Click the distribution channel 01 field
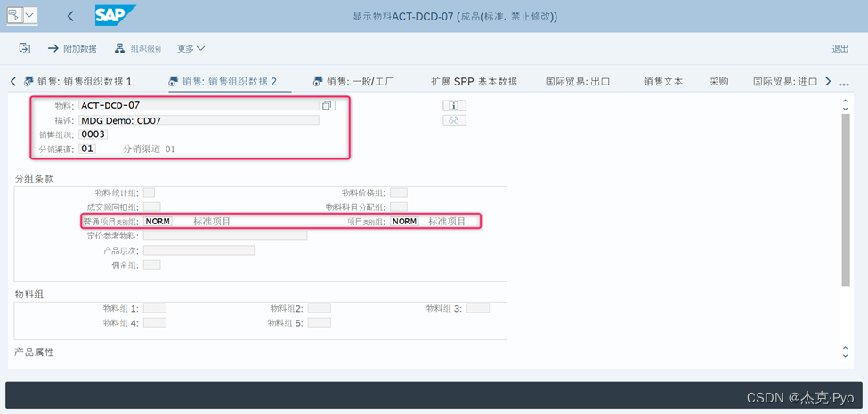This screenshot has height=414, width=868. click(87, 149)
